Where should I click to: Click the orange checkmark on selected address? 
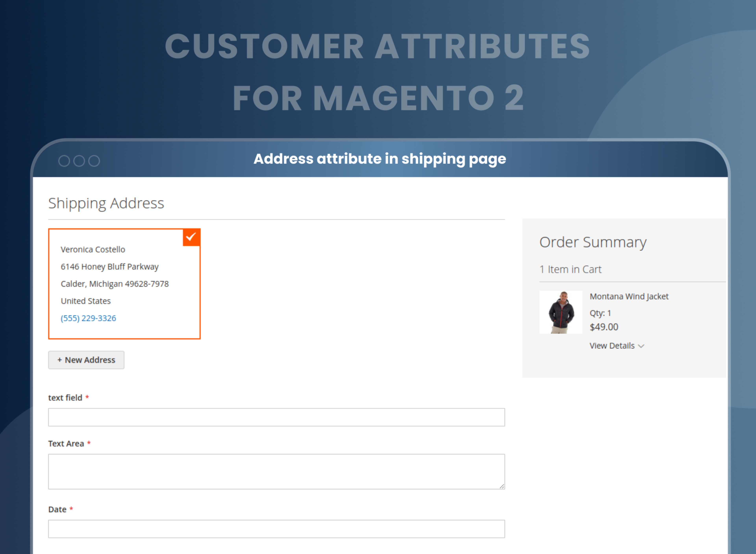[192, 237]
